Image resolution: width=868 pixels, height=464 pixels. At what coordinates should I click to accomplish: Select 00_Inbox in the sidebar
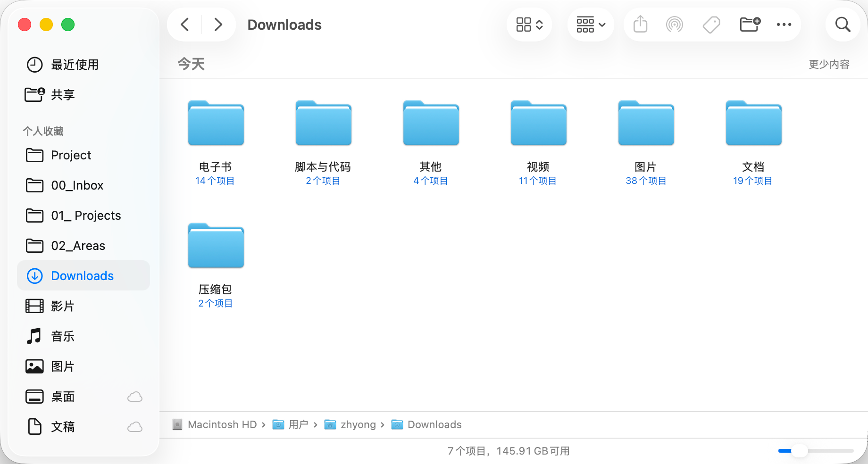point(83,185)
